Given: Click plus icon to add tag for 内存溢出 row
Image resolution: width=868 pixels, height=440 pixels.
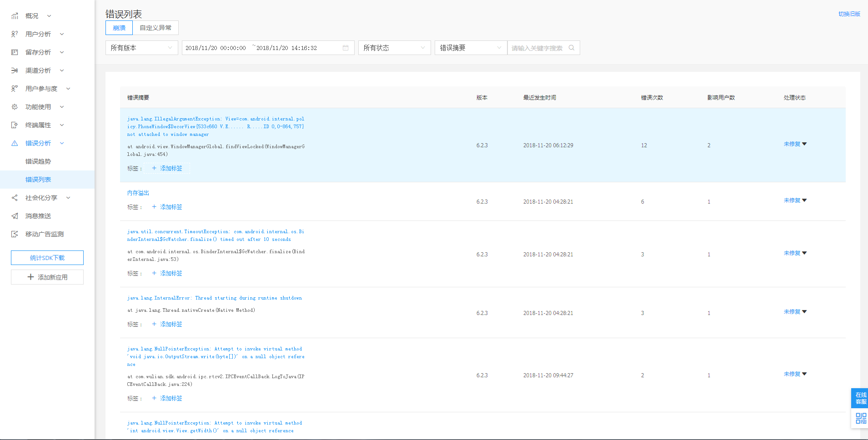Looking at the screenshot, I should pyautogui.click(x=154, y=207).
